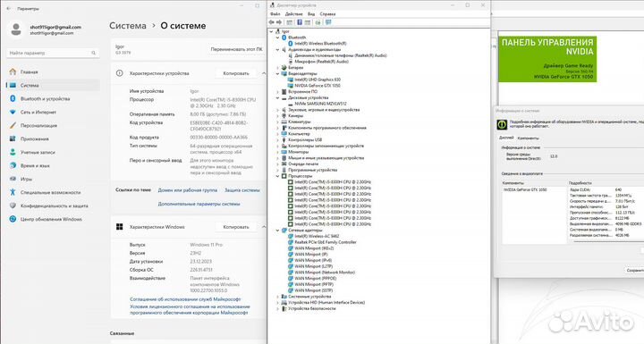Screen dimensions: 644x344
Task: Click the blue Help icon in Device Manager toolbar
Action: 300,22
